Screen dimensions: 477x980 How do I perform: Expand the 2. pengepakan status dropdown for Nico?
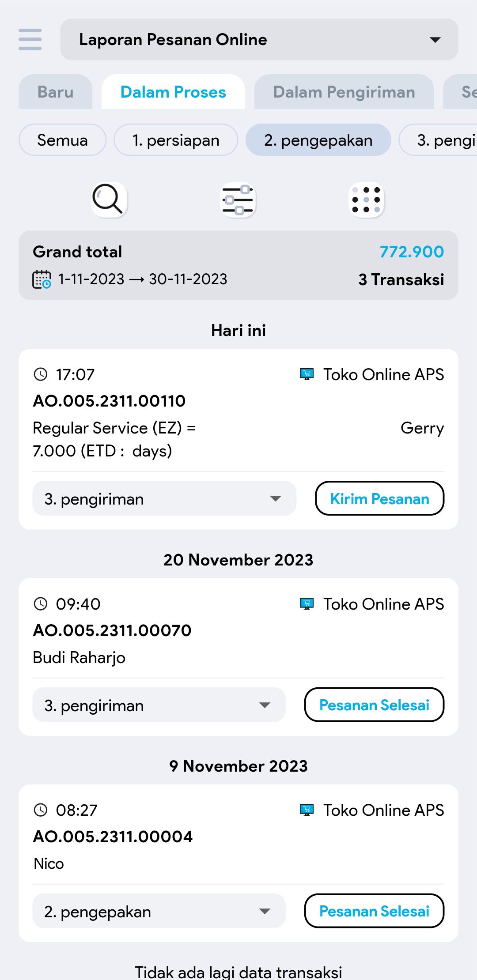click(x=159, y=912)
